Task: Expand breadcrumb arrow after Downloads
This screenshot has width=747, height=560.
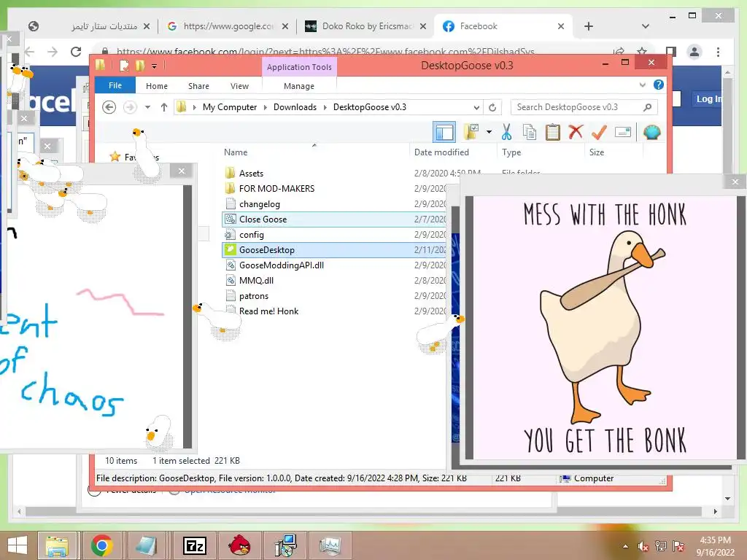Action: click(325, 107)
